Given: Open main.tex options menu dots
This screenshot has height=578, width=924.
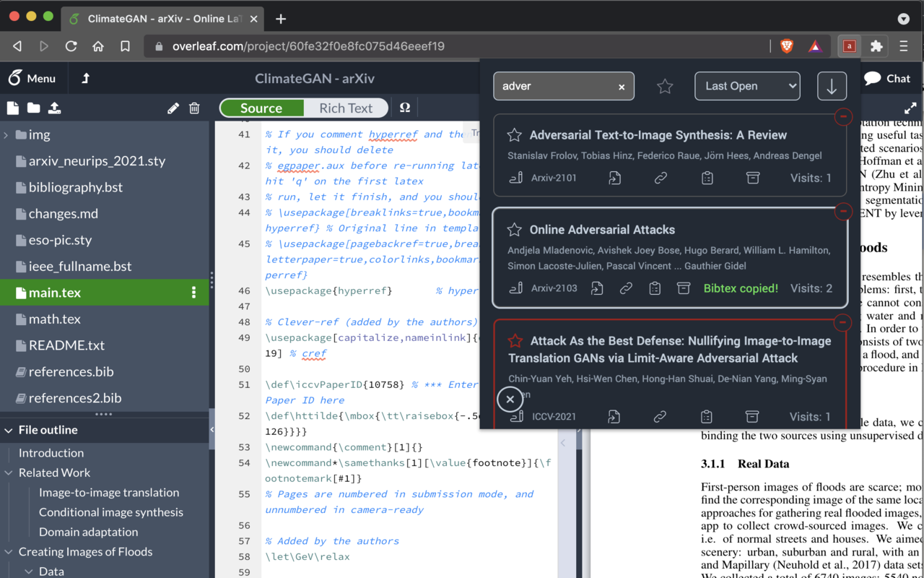Looking at the screenshot, I should point(193,293).
